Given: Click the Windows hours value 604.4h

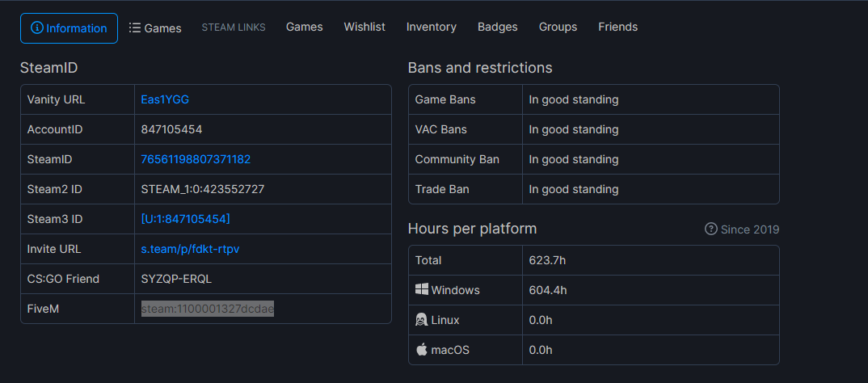Looking at the screenshot, I should [547, 290].
